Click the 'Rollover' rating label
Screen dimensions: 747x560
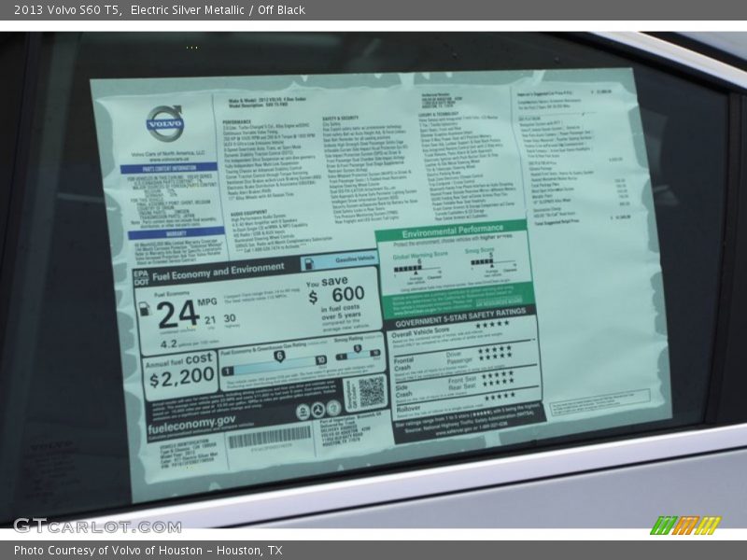(x=408, y=409)
